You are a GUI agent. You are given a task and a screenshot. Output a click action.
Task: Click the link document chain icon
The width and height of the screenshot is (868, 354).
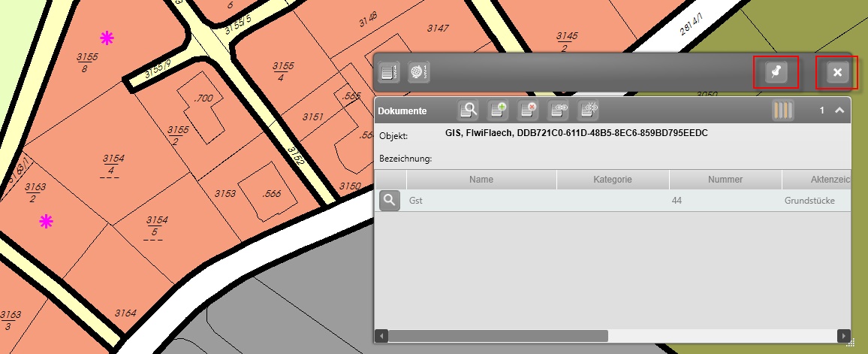click(x=558, y=110)
